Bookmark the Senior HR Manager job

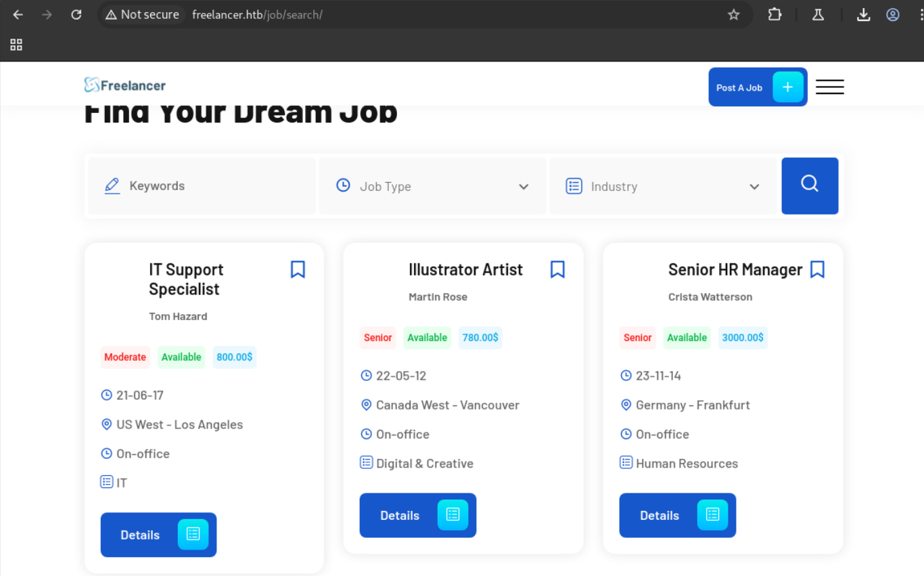(x=817, y=269)
